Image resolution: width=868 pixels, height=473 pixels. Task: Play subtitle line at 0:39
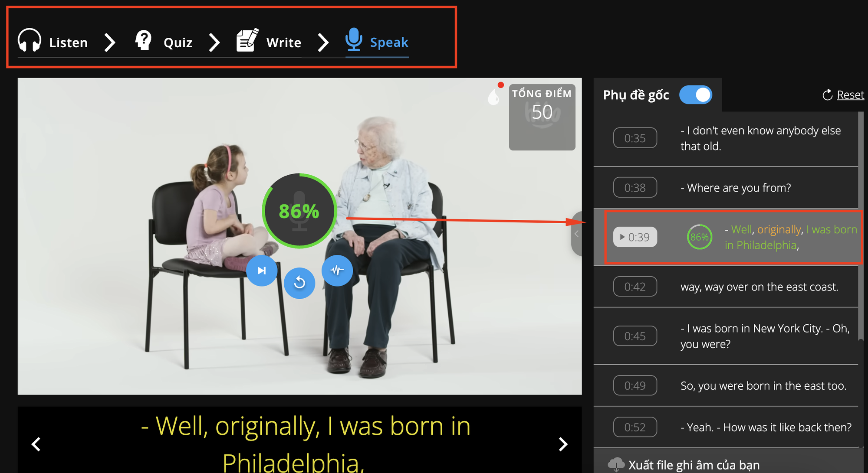click(x=635, y=237)
